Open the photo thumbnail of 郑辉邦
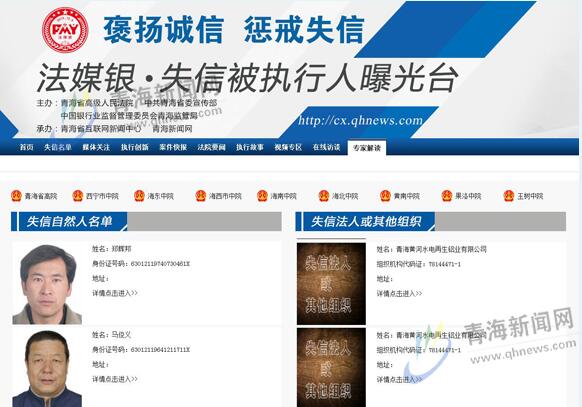This screenshot has width=582, height=407. tap(47, 284)
